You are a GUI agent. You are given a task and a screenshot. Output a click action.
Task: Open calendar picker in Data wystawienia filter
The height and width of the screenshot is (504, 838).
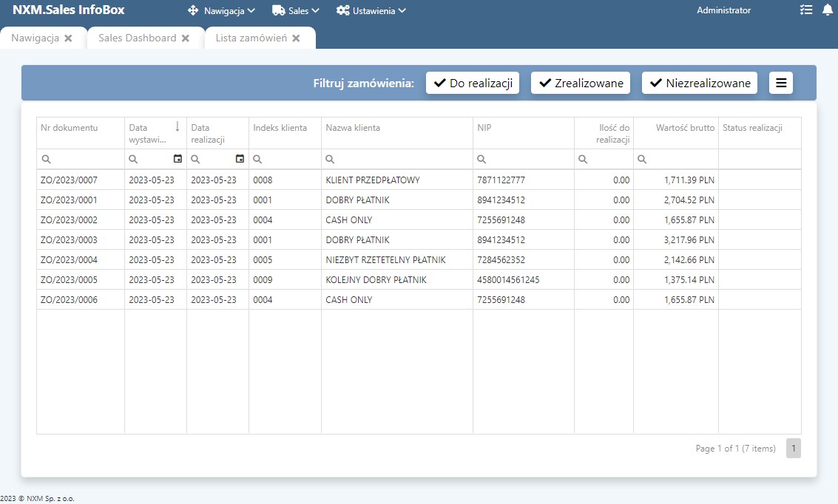pyautogui.click(x=178, y=159)
